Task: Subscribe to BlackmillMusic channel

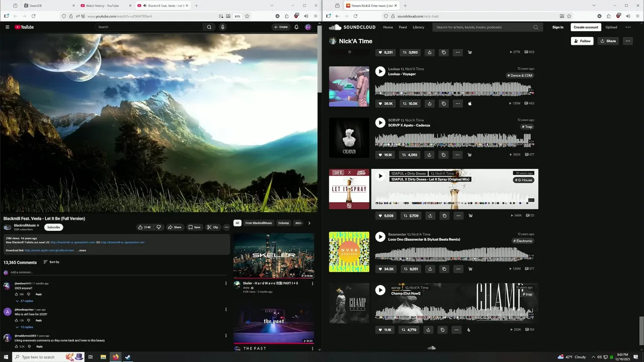Action: coord(54,227)
